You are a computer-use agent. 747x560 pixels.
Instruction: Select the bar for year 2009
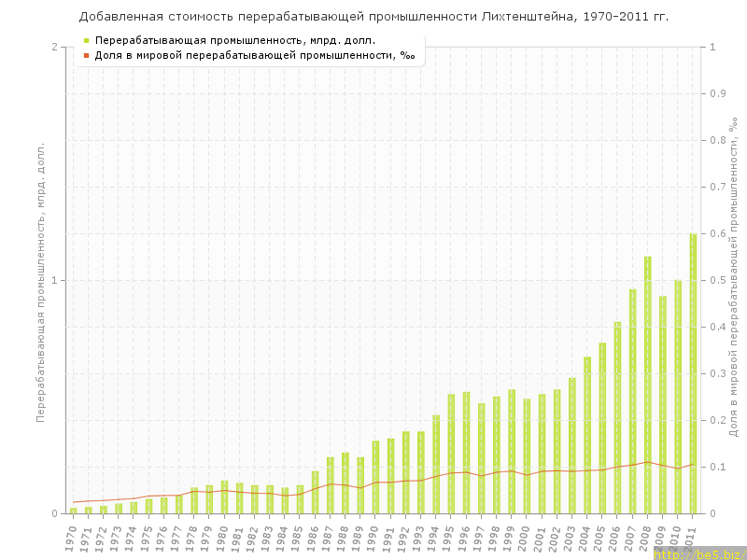(663, 405)
